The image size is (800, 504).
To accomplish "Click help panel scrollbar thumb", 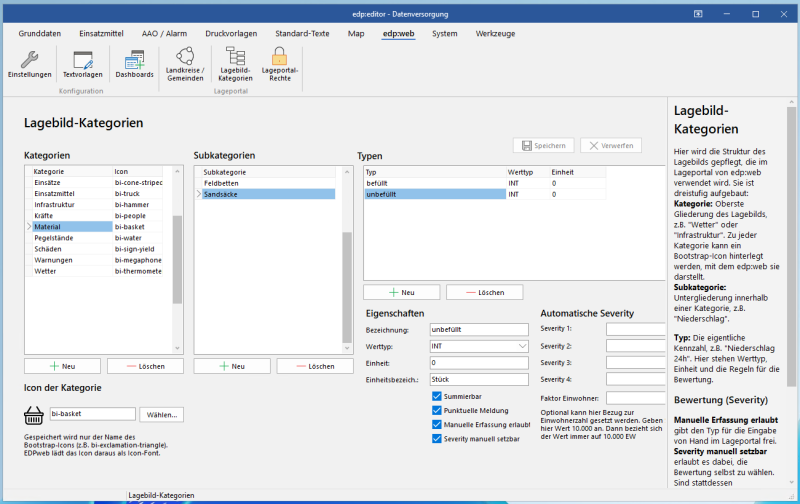I will click(x=791, y=246).
